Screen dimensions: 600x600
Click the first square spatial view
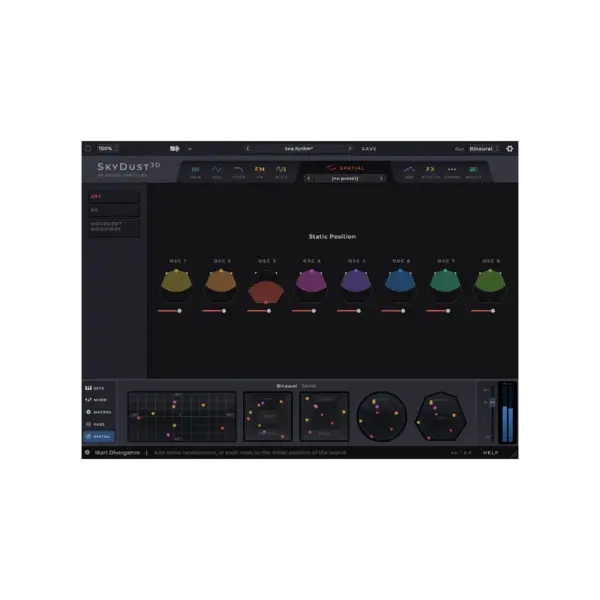click(x=268, y=416)
